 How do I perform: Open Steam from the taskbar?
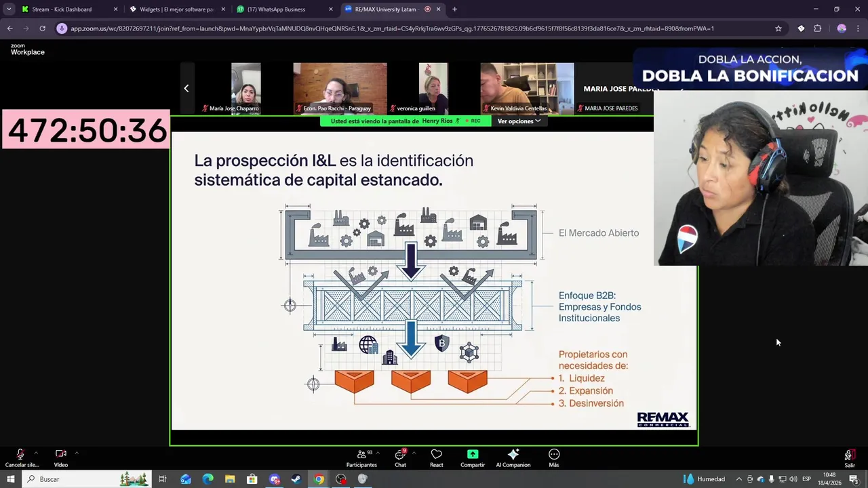(x=296, y=479)
